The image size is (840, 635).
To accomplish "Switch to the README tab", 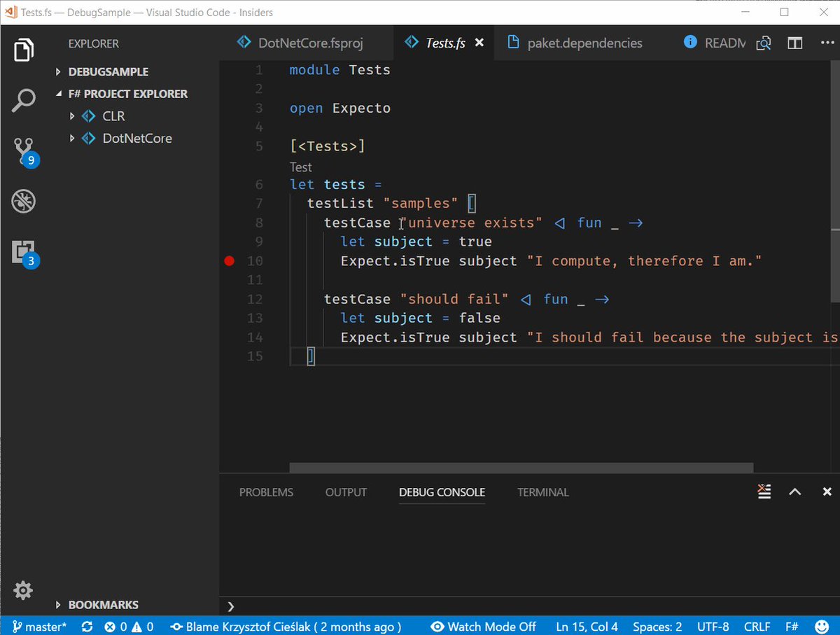I will click(x=714, y=43).
